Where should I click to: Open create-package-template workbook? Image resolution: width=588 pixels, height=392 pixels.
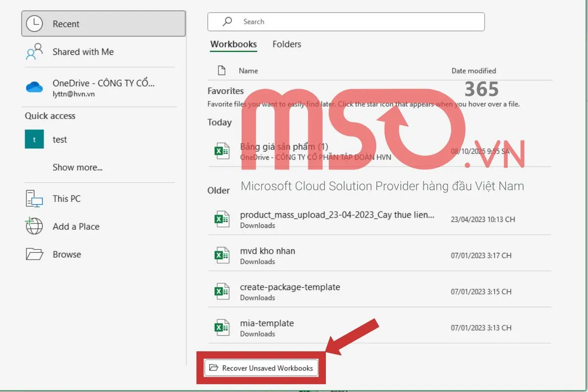coord(290,287)
